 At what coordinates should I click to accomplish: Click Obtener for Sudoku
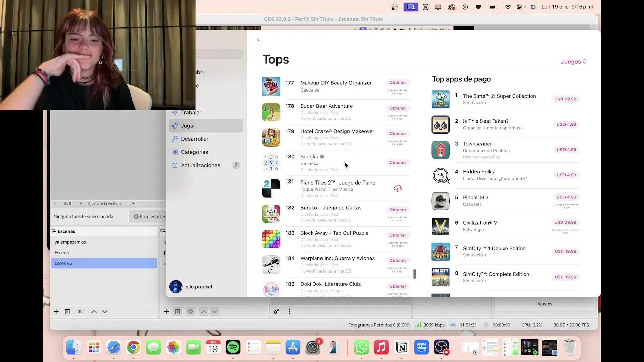click(x=397, y=162)
